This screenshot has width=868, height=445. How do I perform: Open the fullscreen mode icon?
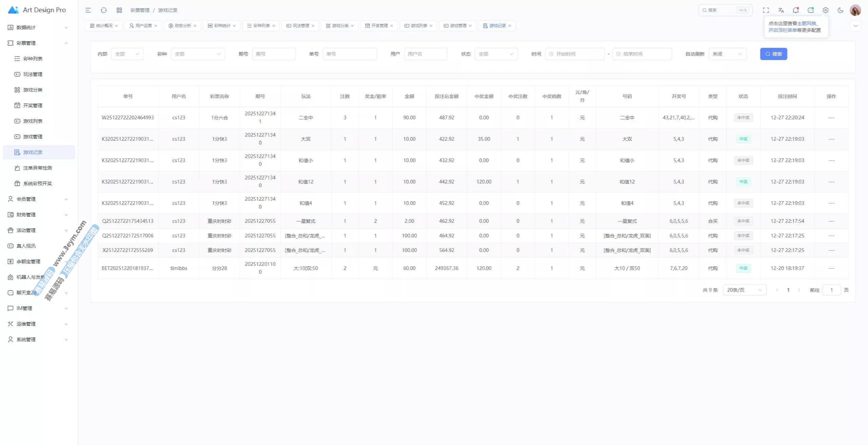766,10
